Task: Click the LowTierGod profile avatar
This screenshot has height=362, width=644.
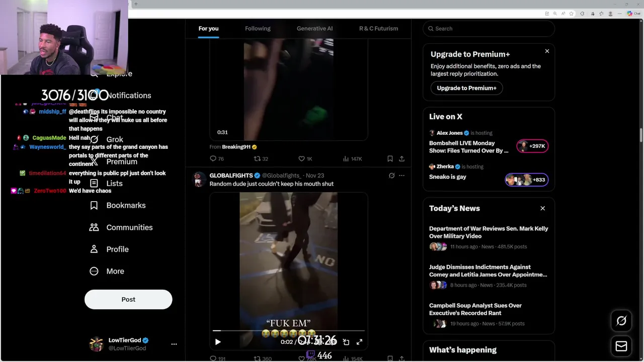Action: pyautogui.click(x=96, y=344)
